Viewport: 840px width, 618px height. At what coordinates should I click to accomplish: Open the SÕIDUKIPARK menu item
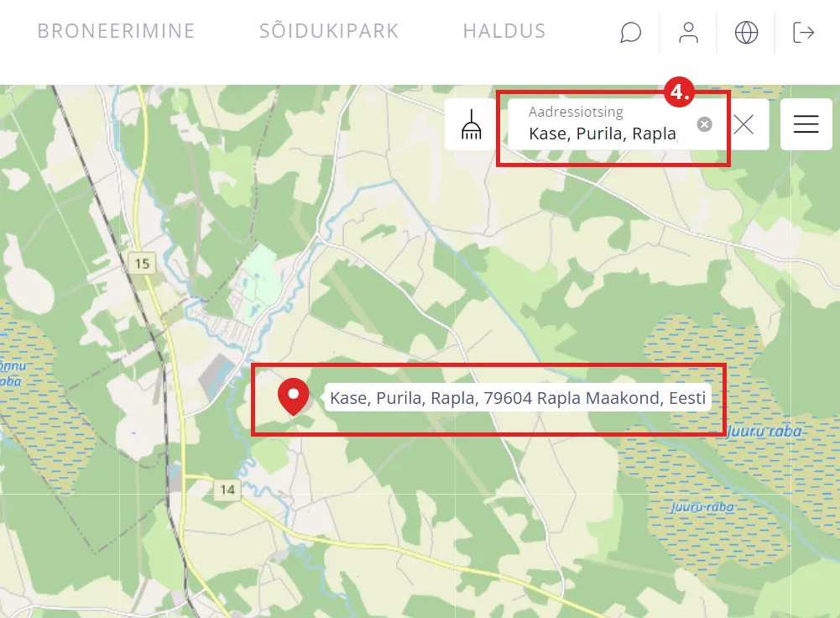pyautogui.click(x=329, y=31)
